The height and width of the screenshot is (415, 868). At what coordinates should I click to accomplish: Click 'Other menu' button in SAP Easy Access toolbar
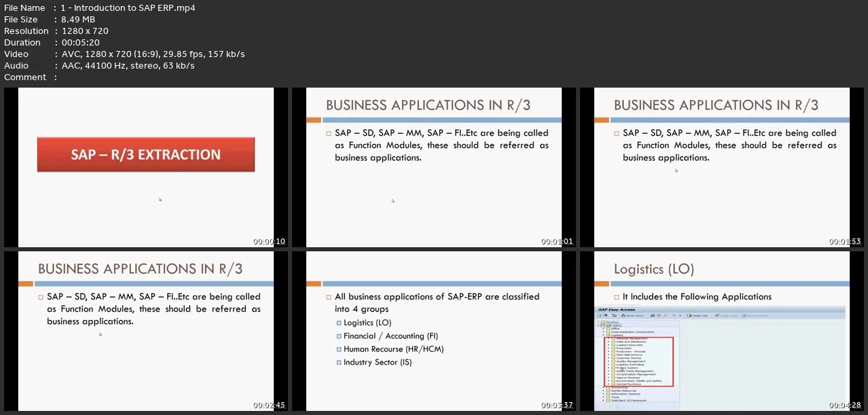click(632, 316)
